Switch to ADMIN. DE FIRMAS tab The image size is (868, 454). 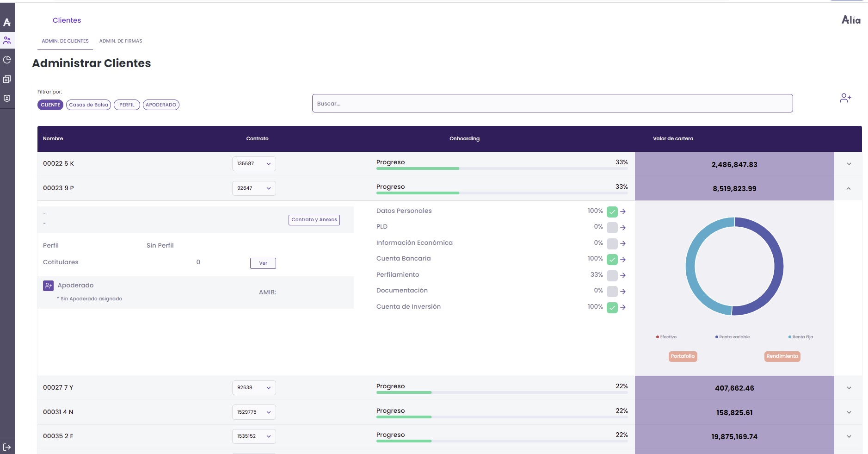point(121,41)
